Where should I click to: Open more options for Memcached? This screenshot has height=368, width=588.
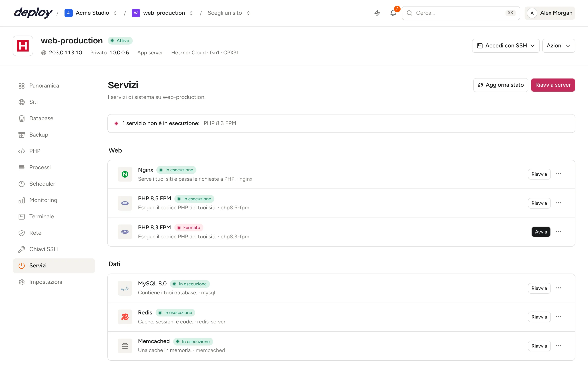pos(559,346)
